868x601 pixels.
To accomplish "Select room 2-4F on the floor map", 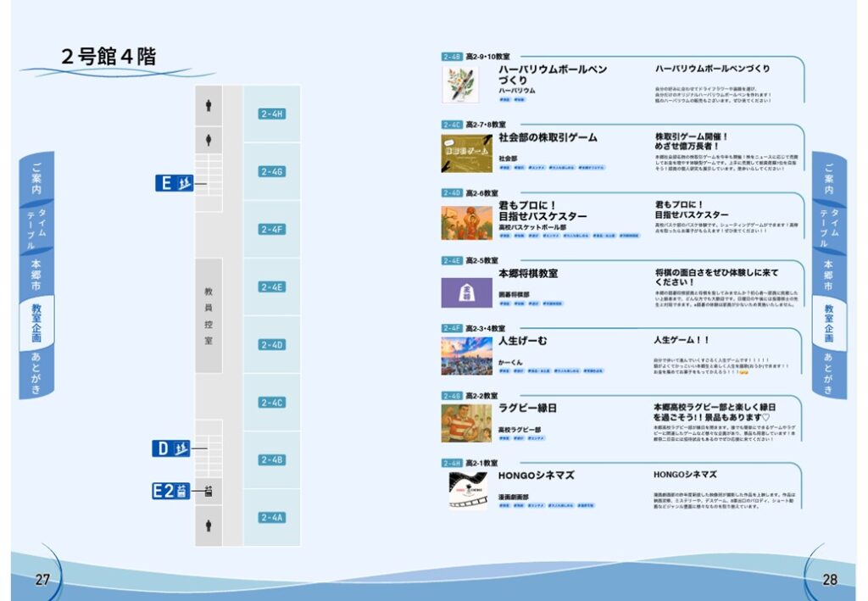I will click(x=271, y=230).
